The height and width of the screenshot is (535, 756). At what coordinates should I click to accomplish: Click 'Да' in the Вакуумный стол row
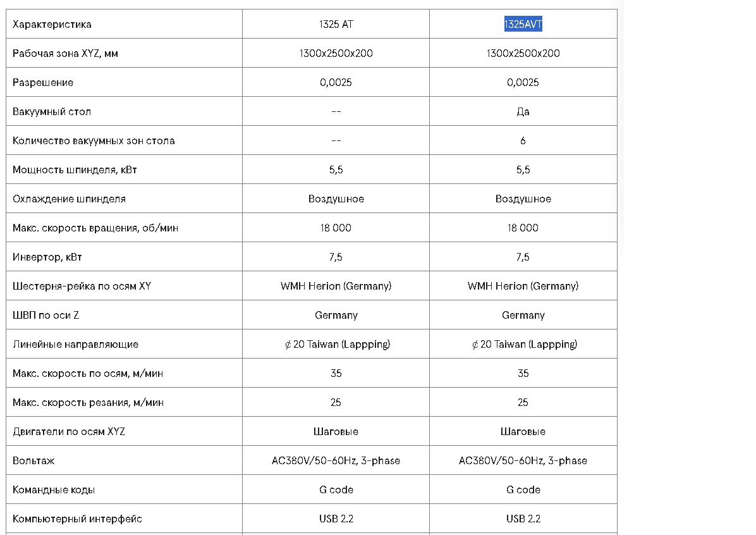(x=523, y=112)
